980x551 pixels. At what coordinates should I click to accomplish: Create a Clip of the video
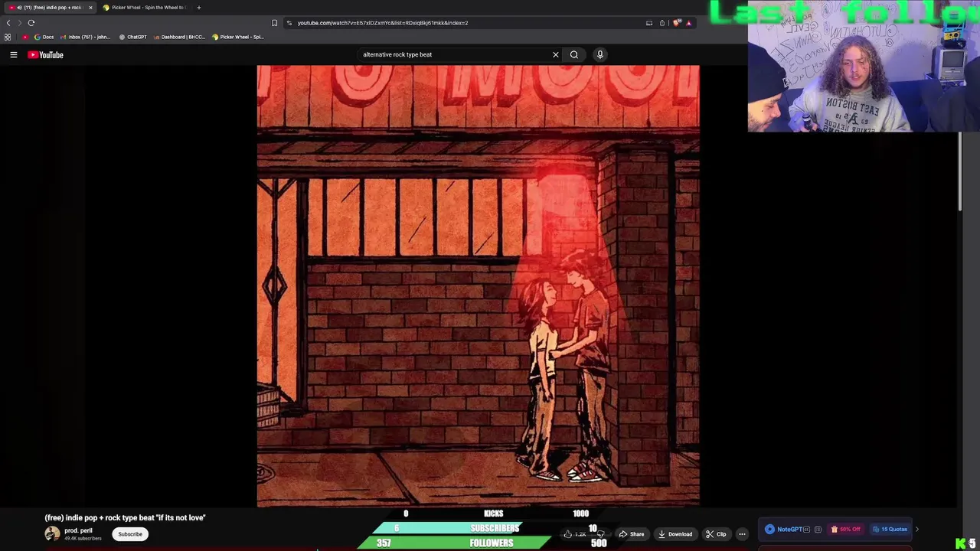point(716,534)
